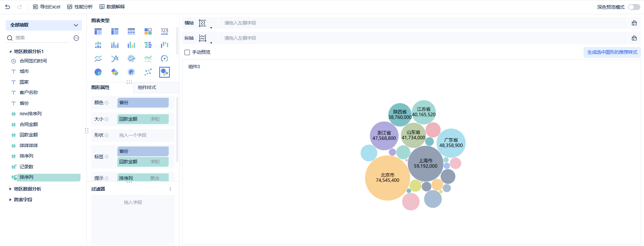This screenshot has height=246, width=644.
Task: Click 数据解释 button
Action: [112, 7]
